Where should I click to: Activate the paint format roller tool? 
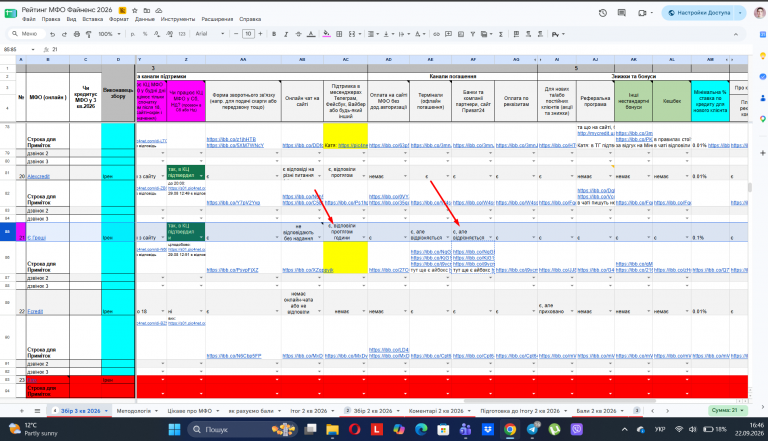pos(89,34)
